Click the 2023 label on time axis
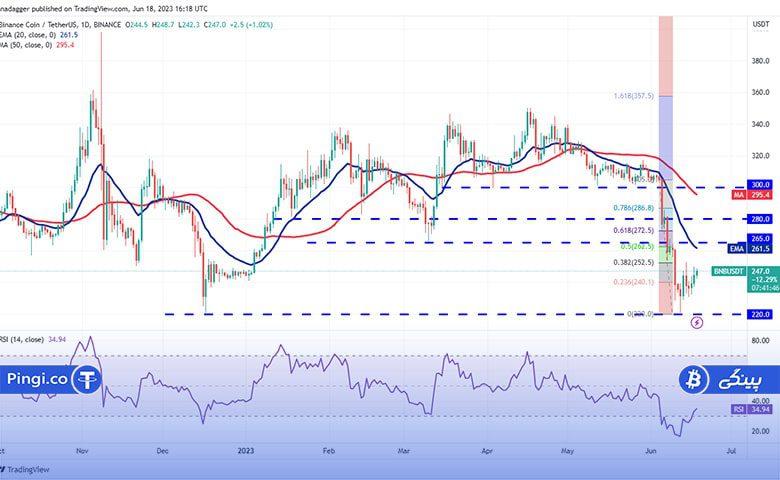Image resolution: width=780 pixels, height=480 pixels. click(246, 451)
